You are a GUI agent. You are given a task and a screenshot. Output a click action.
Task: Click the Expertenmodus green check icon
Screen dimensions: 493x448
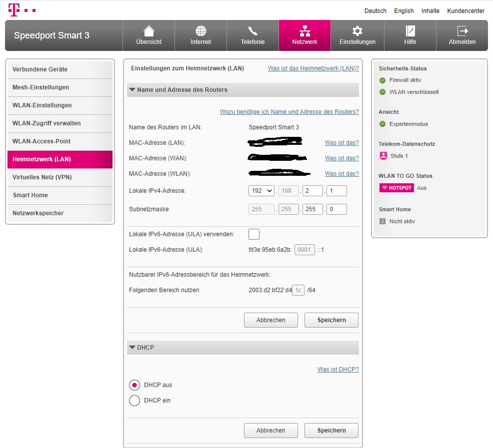(382, 124)
